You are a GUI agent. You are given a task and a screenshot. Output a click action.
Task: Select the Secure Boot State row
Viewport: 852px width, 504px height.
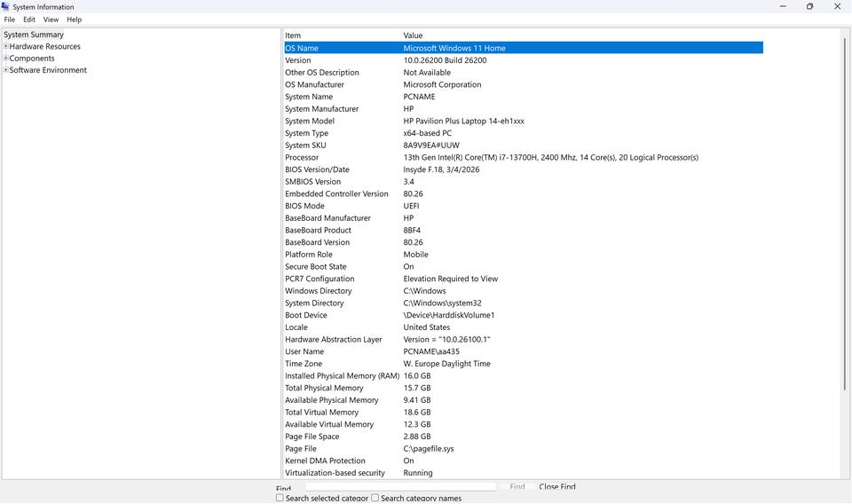coord(524,267)
